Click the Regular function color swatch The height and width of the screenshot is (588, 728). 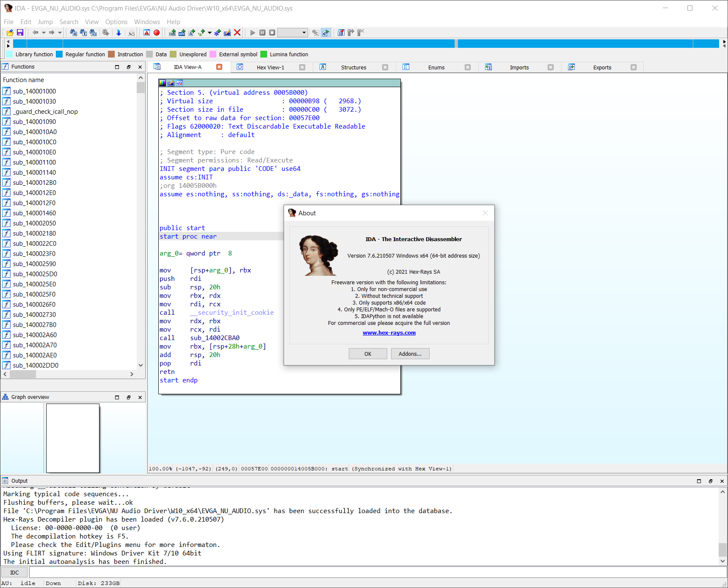point(59,54)
